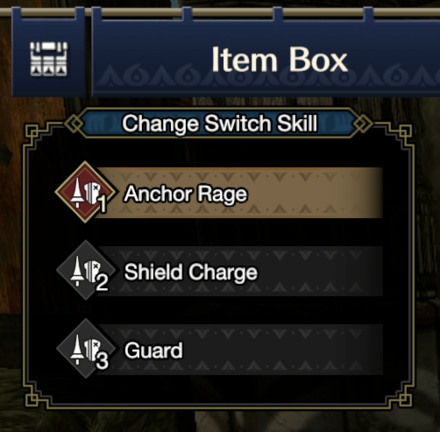This screenshot has width=440, height=432.
Task: Select the red lance icon for slot 1
Action: (x=85, y=192)
